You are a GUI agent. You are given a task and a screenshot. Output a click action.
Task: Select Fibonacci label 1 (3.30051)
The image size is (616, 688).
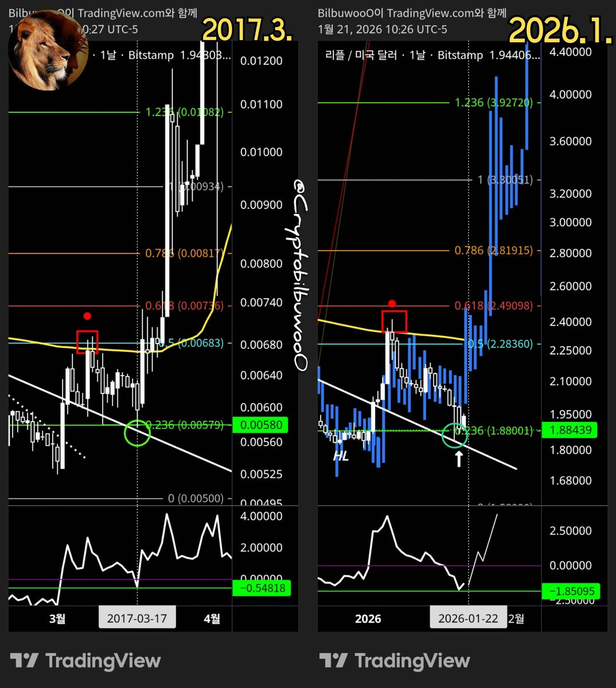[x=505, y=180]
